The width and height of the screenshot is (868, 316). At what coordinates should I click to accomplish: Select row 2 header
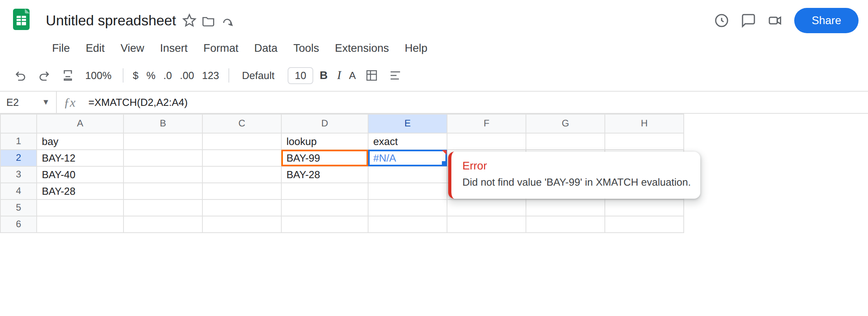point(19,158)
